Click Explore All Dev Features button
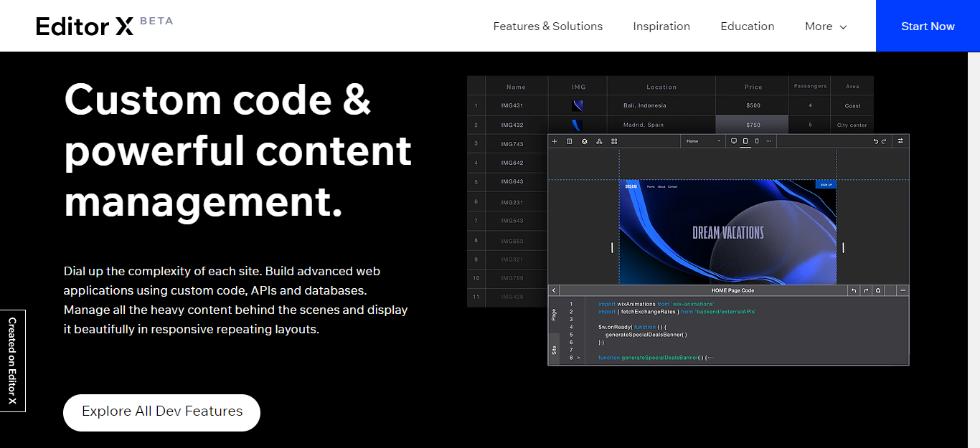 pos(161,412)
